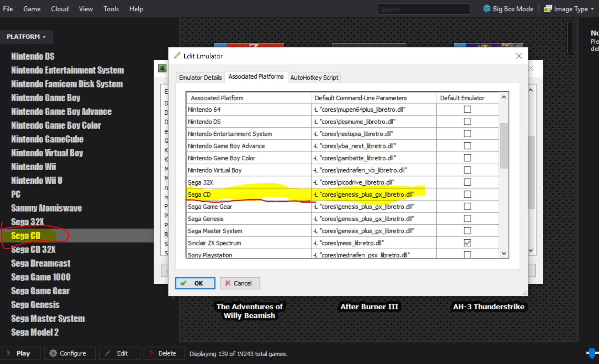Click the Search input field
Screen dimensions: 599x364
coord(424,9)
